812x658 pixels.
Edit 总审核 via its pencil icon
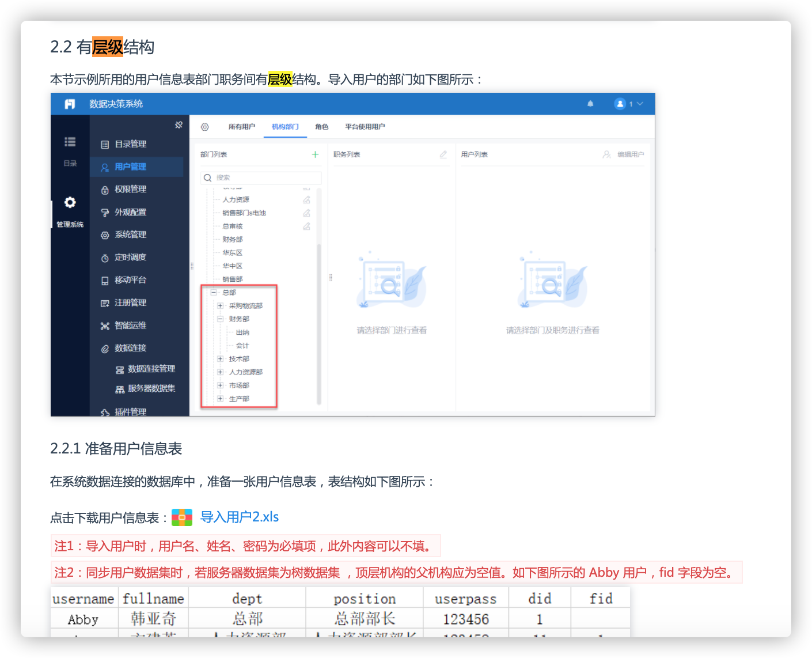[307, 226]
